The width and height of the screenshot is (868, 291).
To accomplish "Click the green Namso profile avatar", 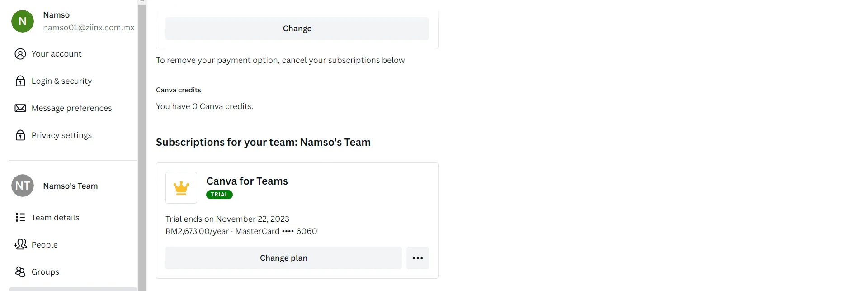I will tap(23, 21).
